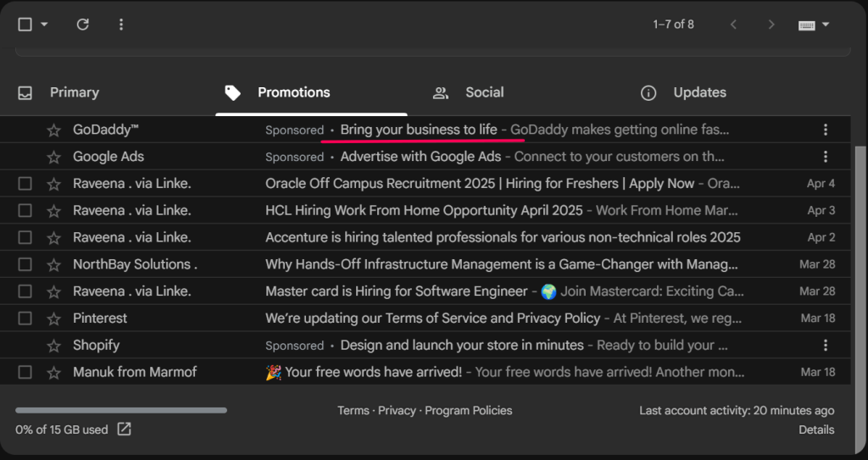Star the Accenture is hiring email

(53, 238)
